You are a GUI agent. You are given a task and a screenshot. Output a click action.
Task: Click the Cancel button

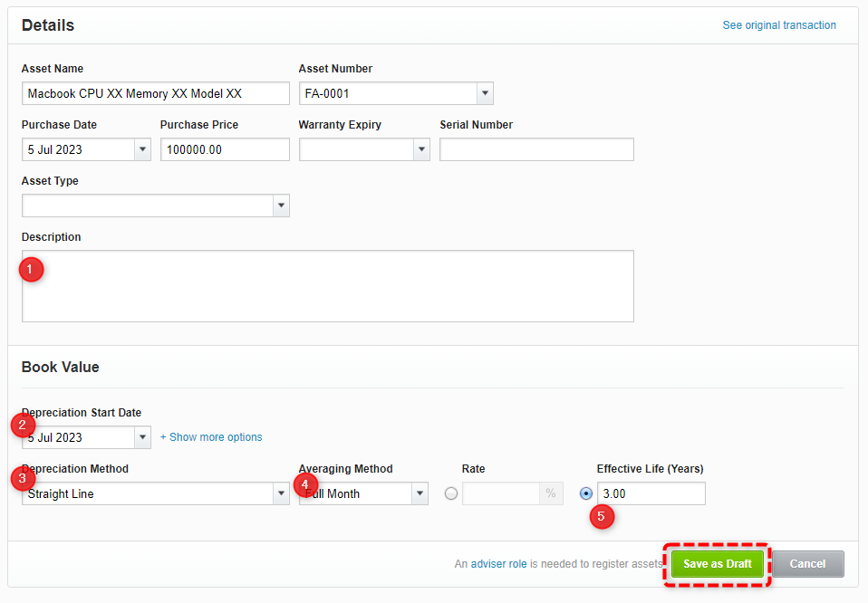[807, 564]
